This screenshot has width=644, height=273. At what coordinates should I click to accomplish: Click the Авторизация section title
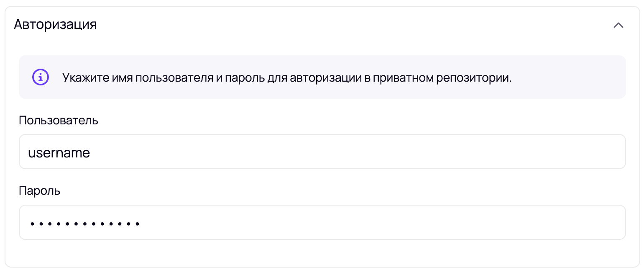click(x=55, y=24)
